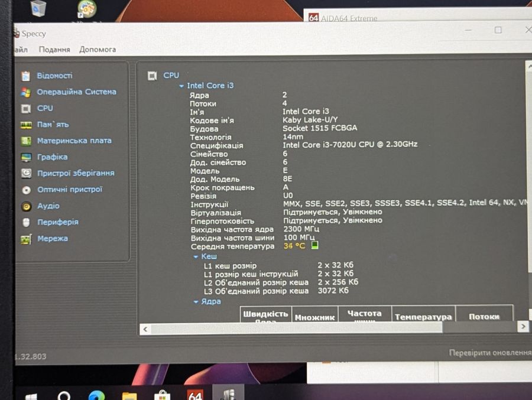Click the Потоки column header

[x=484, y=314]
